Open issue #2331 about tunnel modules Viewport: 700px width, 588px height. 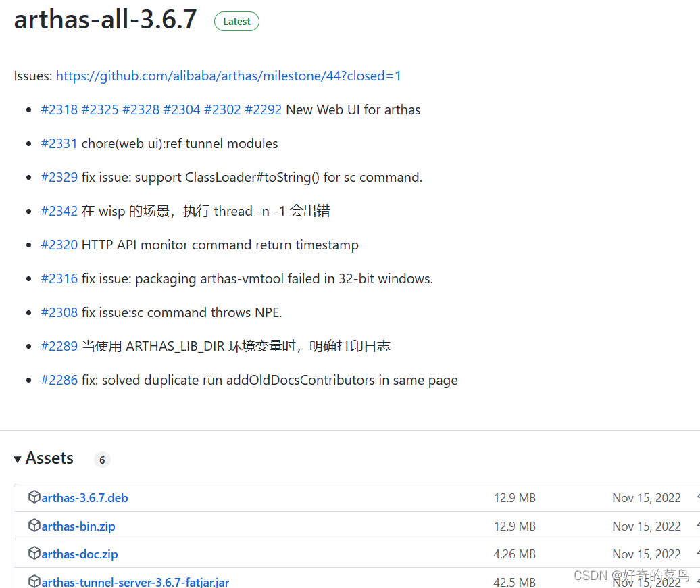tap(59, 143)
